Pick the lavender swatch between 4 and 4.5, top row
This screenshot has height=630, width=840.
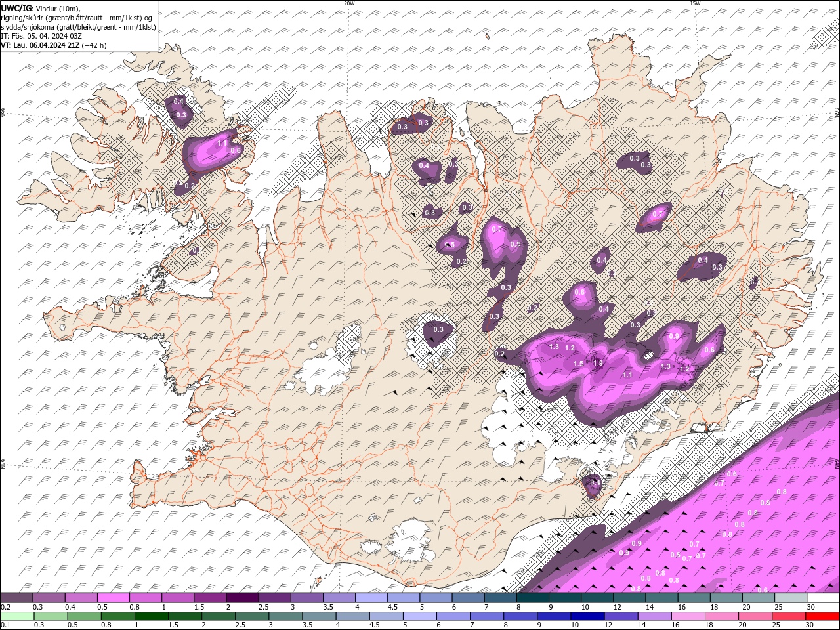pos(371,598)
